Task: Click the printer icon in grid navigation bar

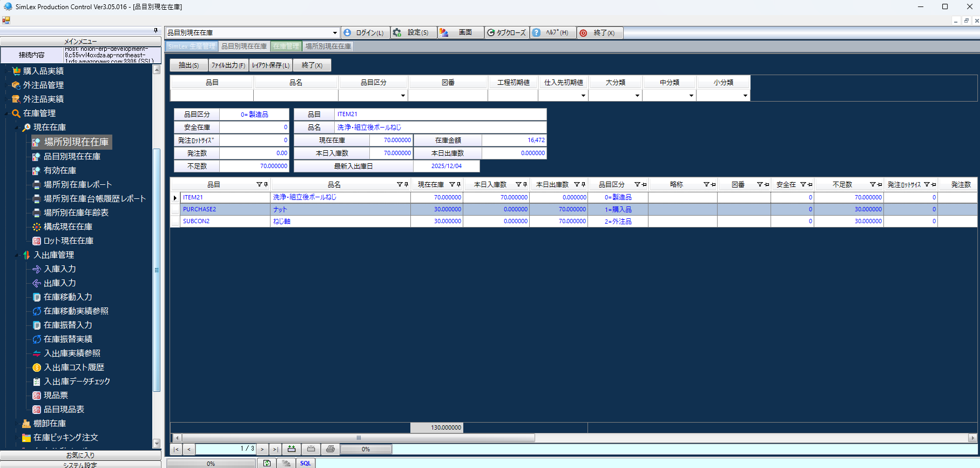Action: 330,449
